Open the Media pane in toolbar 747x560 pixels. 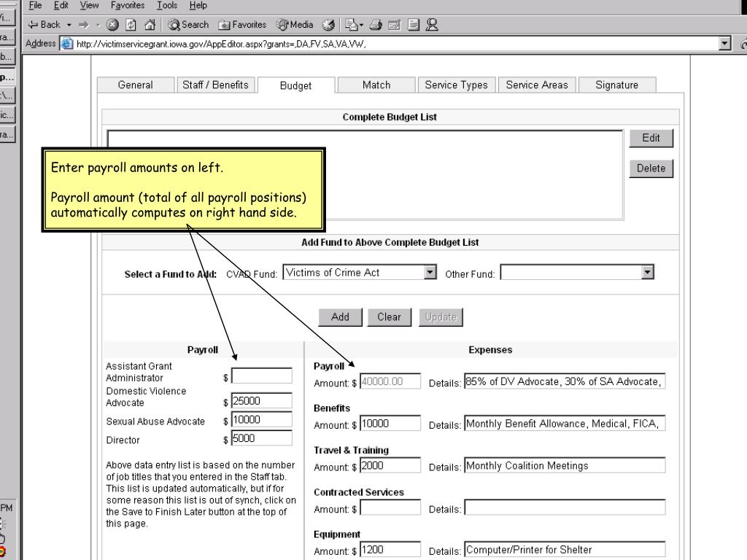(x=295, y=24)
